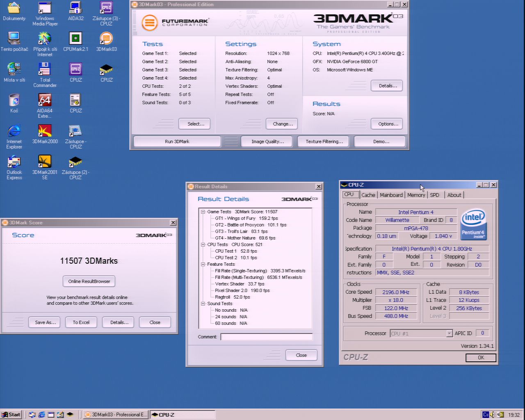Collapse the CPU Tests tree node
The image size is (525, 420).
(203, 244)
